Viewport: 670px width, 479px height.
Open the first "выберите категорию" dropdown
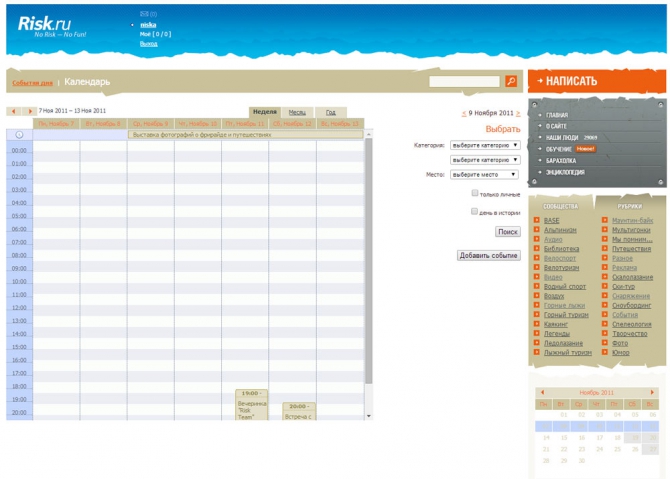tap(485, 145)
